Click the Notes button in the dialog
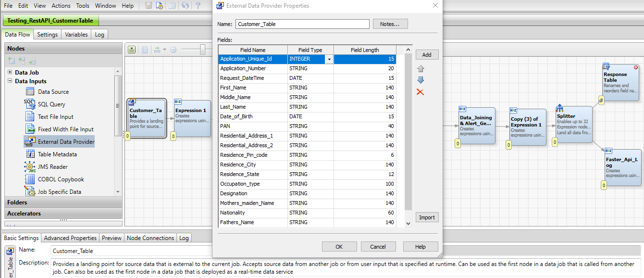The image size is (644, 278). [x=390, y=24]
